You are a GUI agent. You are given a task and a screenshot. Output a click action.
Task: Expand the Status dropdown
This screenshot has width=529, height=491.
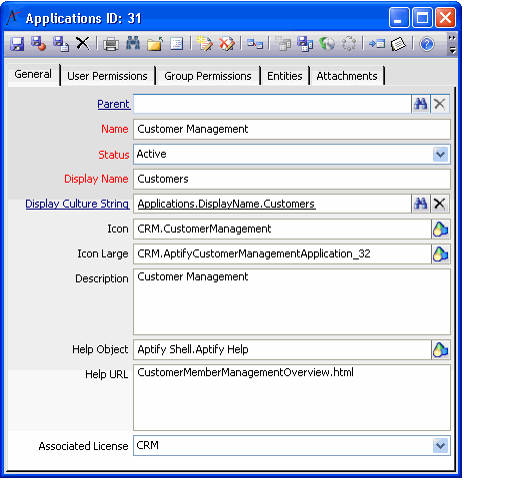[441, 155]
